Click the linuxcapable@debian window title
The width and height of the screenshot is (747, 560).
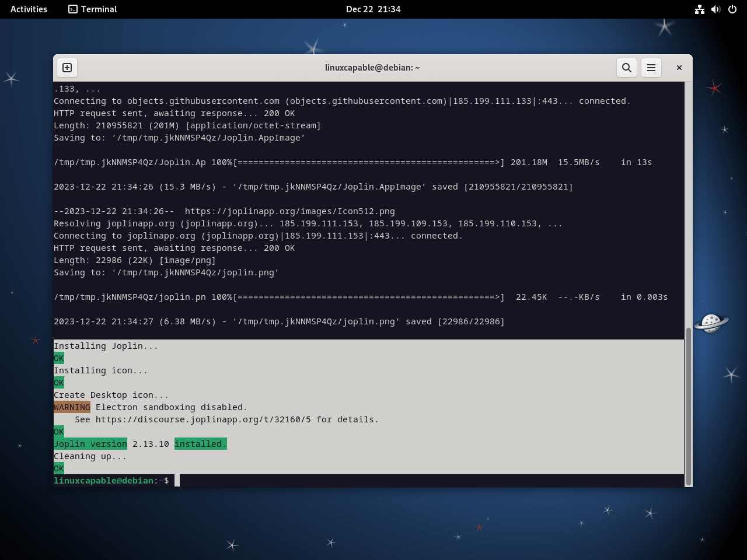(373, 67)
